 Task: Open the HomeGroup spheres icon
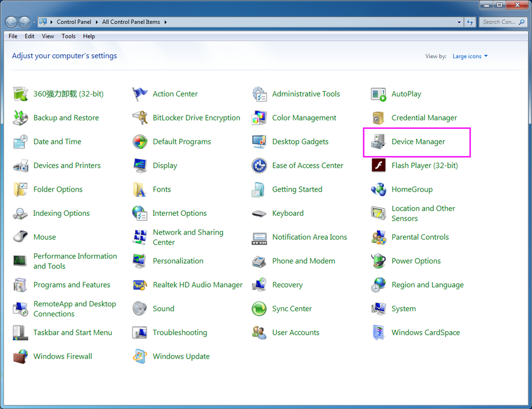click(378, 189)
